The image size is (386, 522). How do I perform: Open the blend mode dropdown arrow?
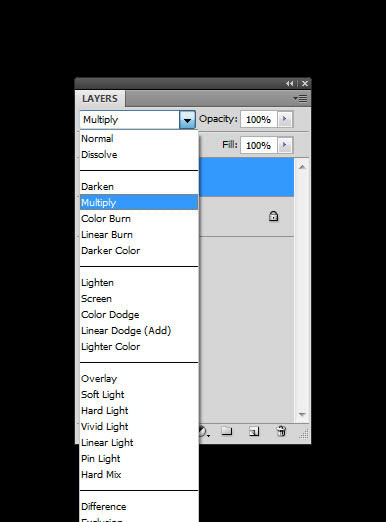(x=187, y=120)
